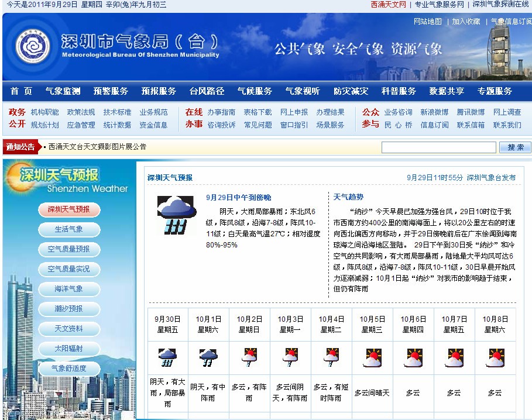Image resolution: width=532 pixels, height=420 pixels.
Task: Open 空气质量预报 in the sidebar
Action: coord(69,249)
